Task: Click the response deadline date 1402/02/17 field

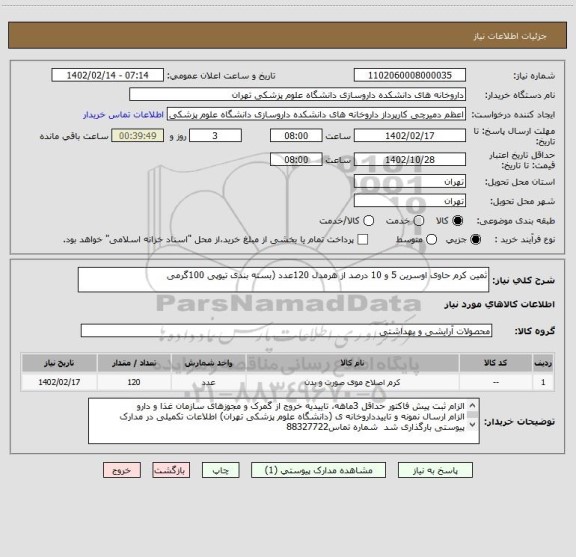Action: [410, 136]
